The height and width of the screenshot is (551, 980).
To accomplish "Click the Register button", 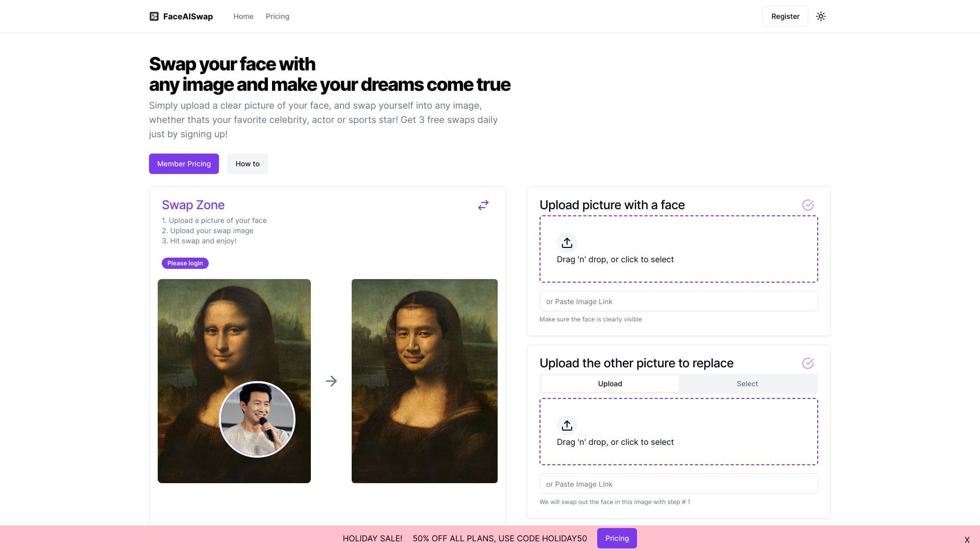I will point(785,16).
